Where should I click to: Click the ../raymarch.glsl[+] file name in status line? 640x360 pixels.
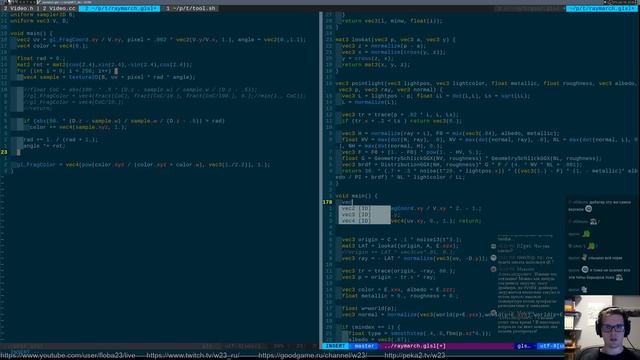415,346
